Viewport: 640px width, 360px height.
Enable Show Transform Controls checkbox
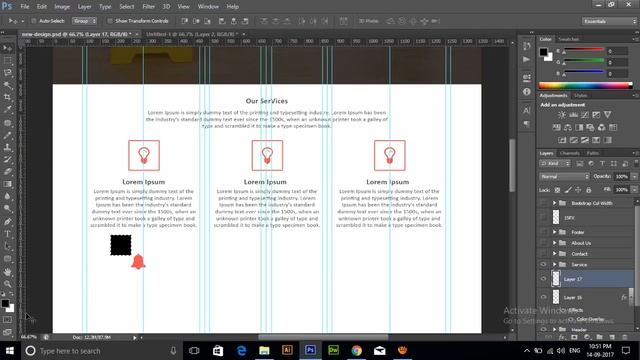coord(110,21)
